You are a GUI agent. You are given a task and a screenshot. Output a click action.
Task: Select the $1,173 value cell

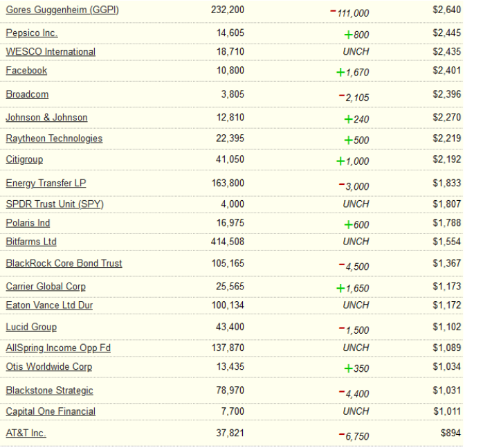(446, 287)
